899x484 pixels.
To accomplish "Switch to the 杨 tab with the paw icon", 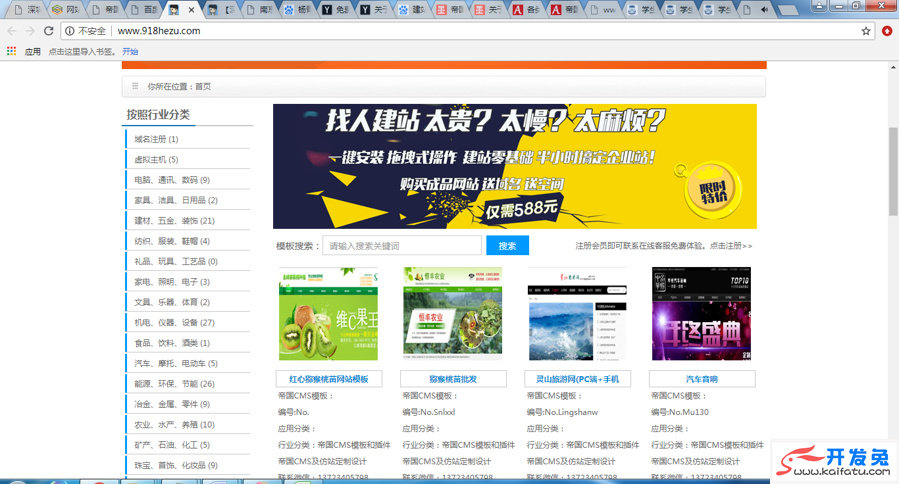I will click(298, 10).
